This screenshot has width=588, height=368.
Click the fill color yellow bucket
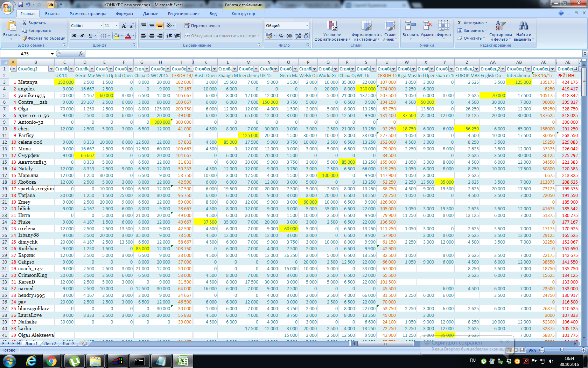point(117,36)
